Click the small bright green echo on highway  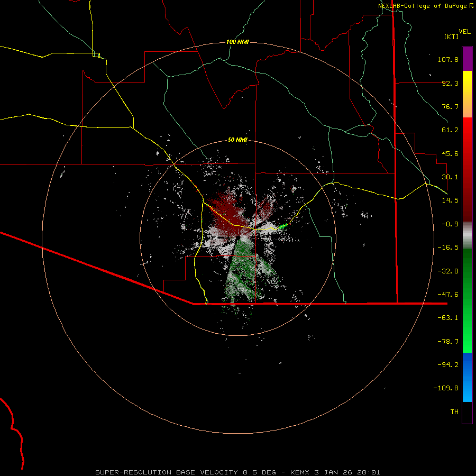click(283, 226)
